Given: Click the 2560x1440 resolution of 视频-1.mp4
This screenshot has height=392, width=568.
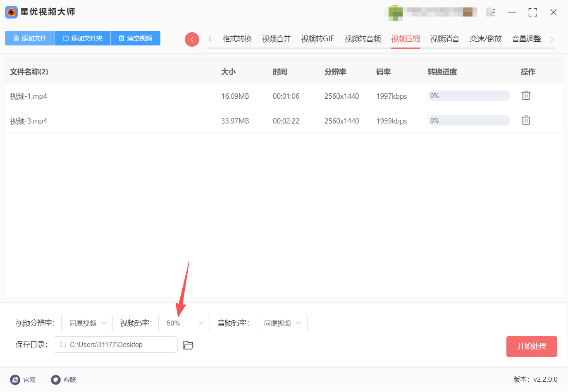Looking at the screenshot, I should point(342,96).
